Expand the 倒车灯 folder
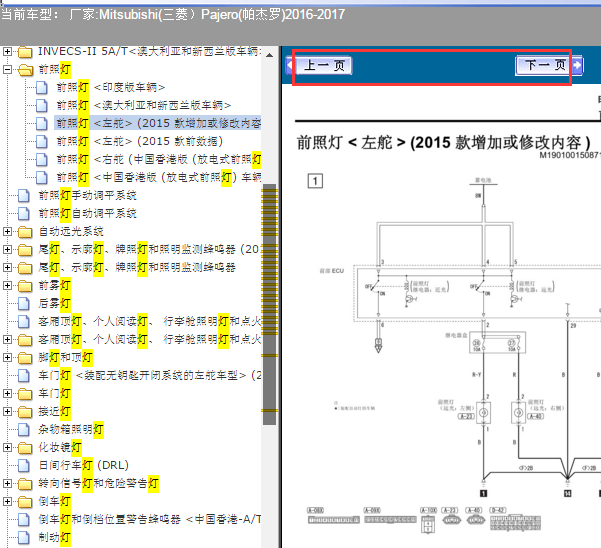 [x=7, y=502]
